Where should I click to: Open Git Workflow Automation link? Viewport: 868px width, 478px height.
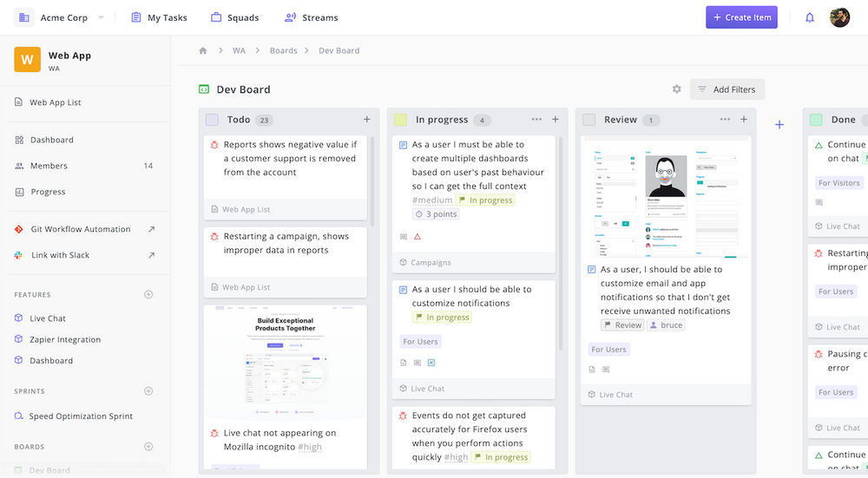coord(81,229)
